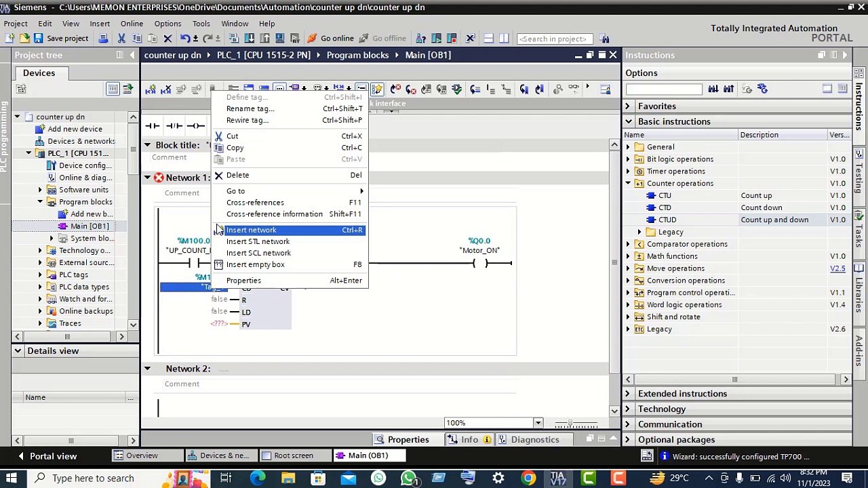Click the Insert network icon in editor toolbar
The height and width of the screenshot is (488, 868).
tap(151, 89)
